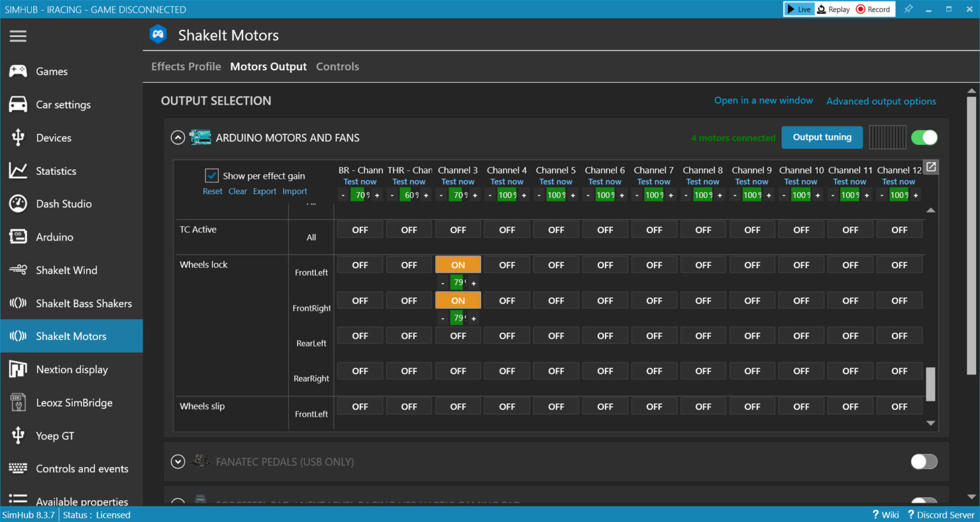
Task: Go to Dash Studio in sidebar
Action: click(63, 204)
